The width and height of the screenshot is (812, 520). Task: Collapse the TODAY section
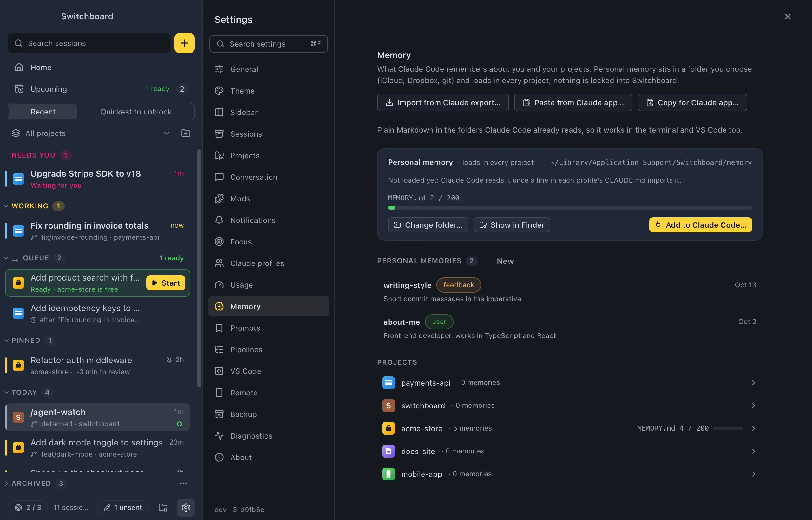pos(6,392)
